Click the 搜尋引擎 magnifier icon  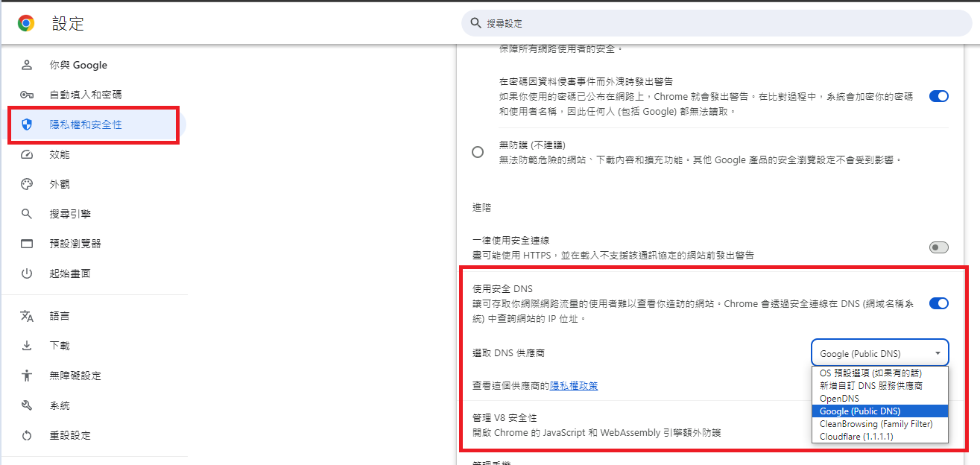28,214
